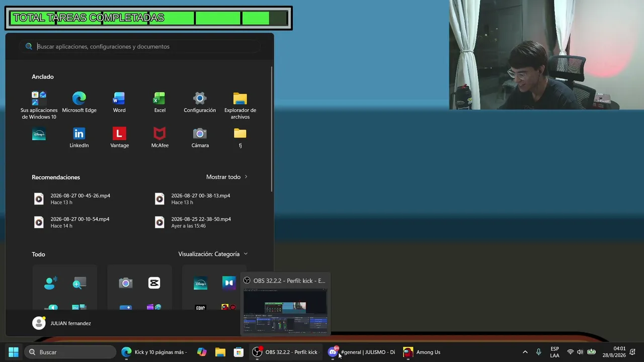The height and width of the screenshot is (362, 644).
Task: Open Camera in the Todo category group
Action: click(x=126, y=283)
